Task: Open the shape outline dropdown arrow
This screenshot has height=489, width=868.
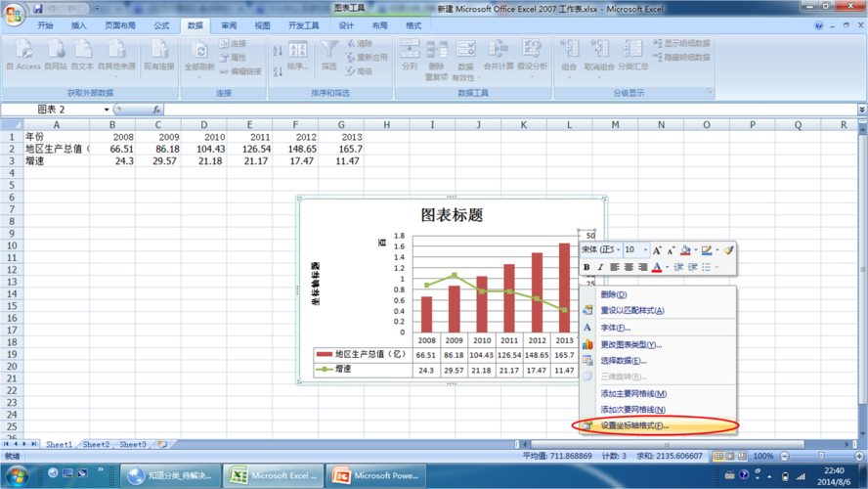Action: click(717, 250)
